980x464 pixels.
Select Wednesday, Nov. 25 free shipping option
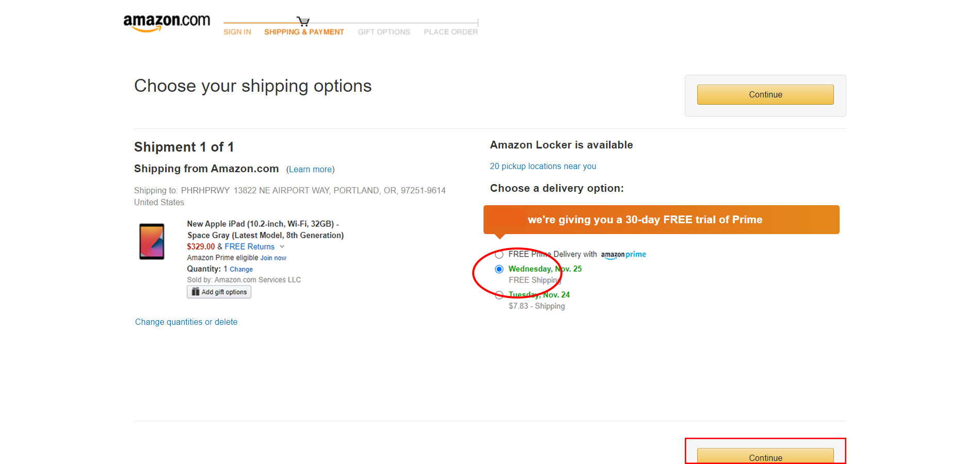click(499, 269)
